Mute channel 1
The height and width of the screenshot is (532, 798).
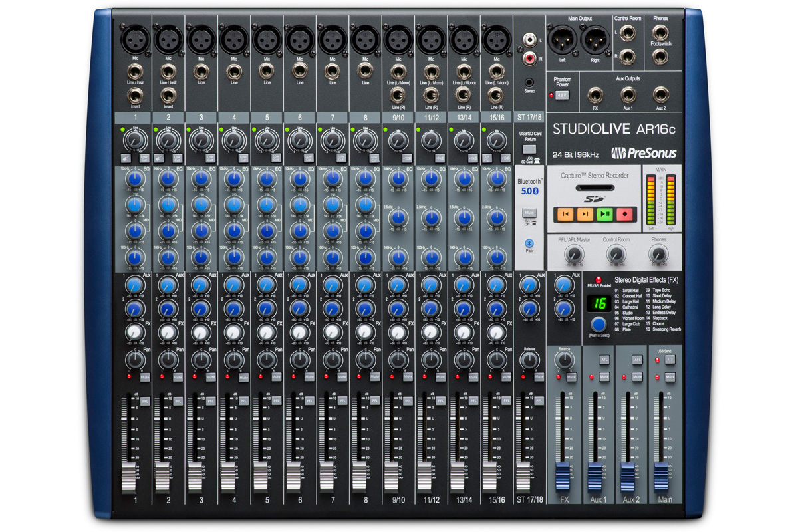145,377
